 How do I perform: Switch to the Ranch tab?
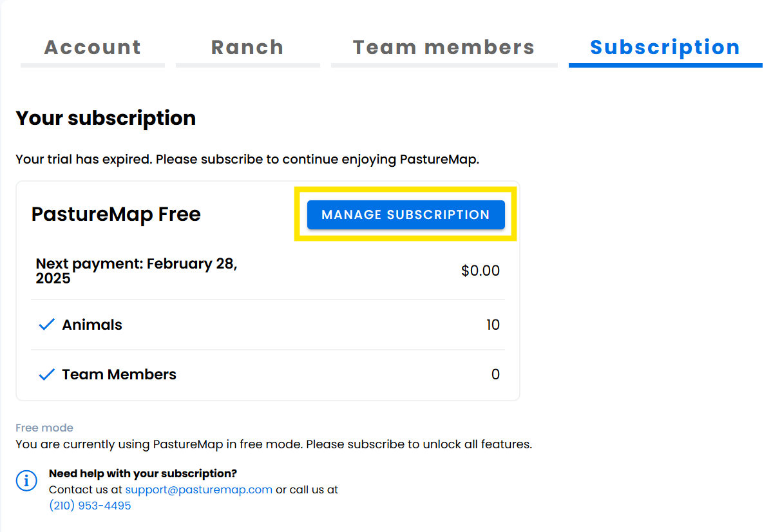pos(247,48)
